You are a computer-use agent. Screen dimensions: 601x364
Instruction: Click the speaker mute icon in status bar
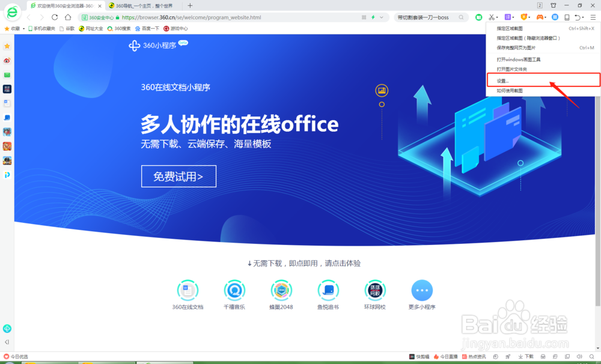[579, 357]
